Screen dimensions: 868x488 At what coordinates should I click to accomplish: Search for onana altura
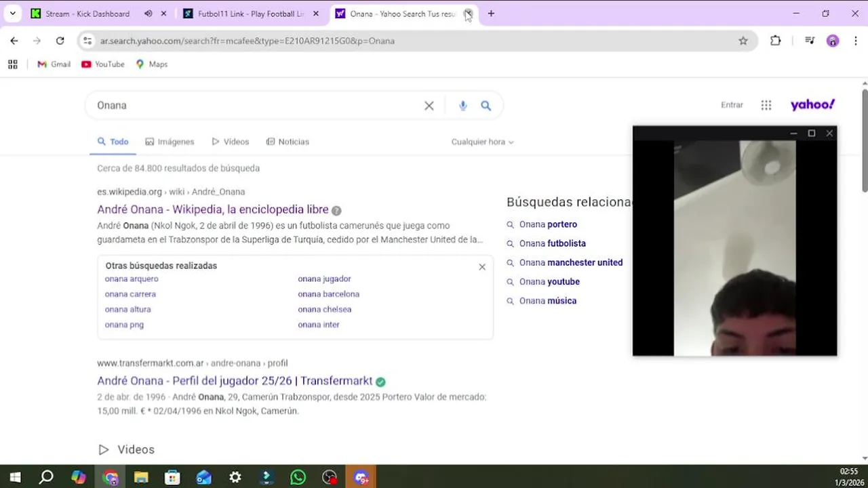pyautogui.click(x=128, y=309)
